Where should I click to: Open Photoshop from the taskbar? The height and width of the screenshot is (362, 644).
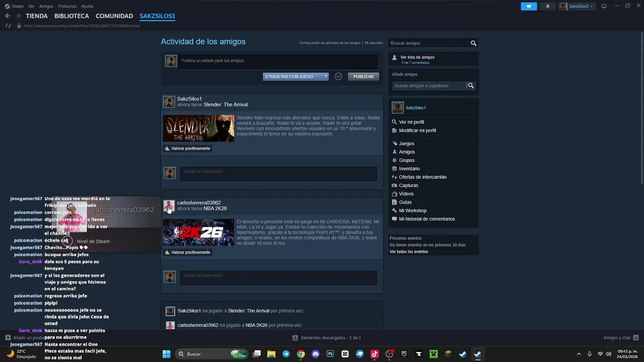(x=330, y=354)
